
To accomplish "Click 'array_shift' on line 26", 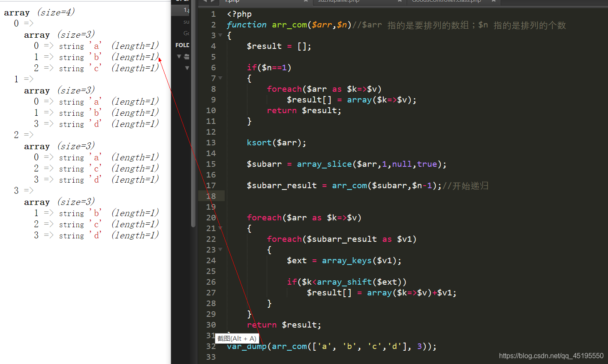I will coord(344,282).
